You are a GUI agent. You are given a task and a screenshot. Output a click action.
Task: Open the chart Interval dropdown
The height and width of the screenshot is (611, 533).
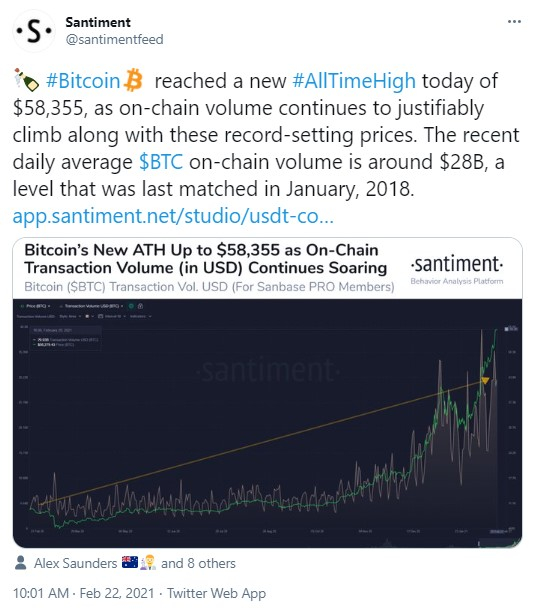[112, 316]
